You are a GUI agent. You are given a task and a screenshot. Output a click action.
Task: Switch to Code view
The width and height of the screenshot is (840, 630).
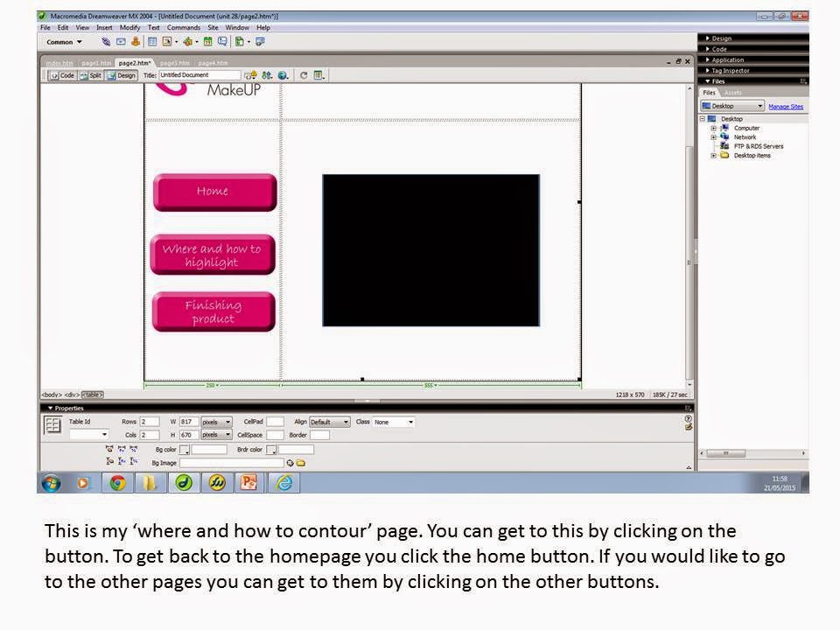click(x=63, y=75)
